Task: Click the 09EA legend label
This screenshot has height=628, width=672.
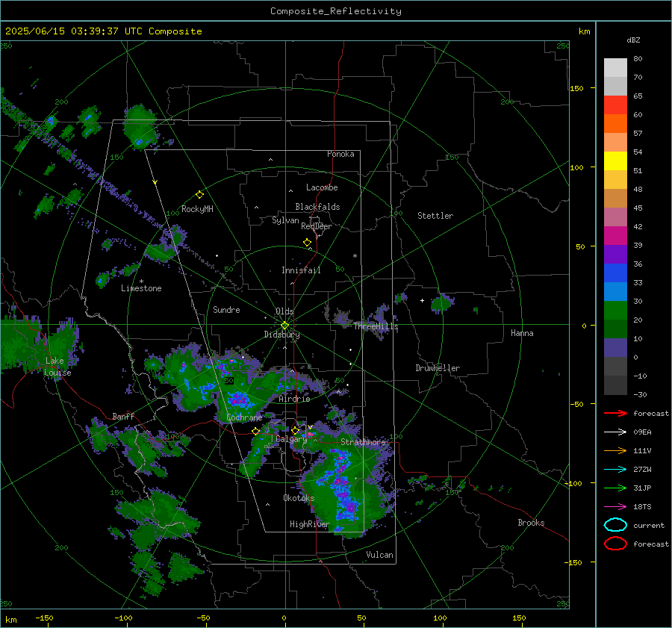Action: point(642,432)
